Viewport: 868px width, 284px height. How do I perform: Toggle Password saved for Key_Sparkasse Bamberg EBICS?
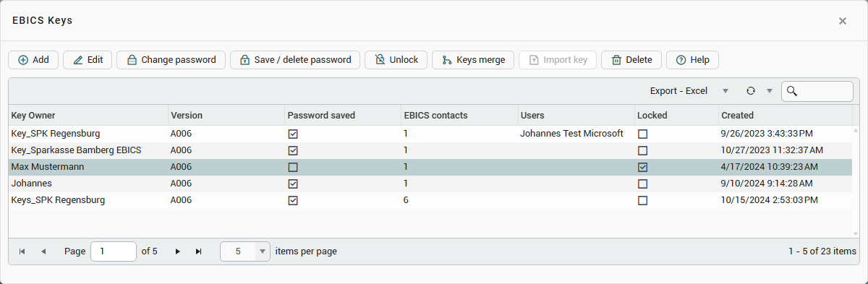tap(293, 150)
